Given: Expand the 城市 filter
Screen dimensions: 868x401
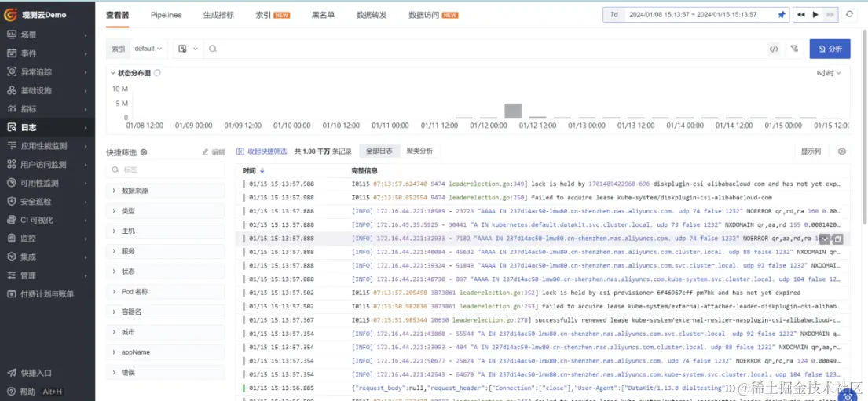Looking at the screenshot, I should (x=166, y=332).
